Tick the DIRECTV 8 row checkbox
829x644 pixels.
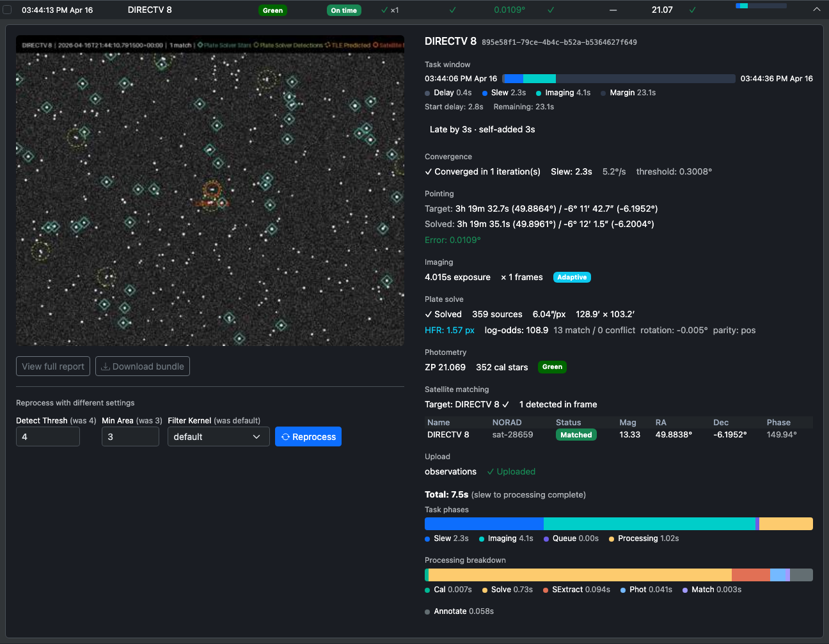(8, 10)
